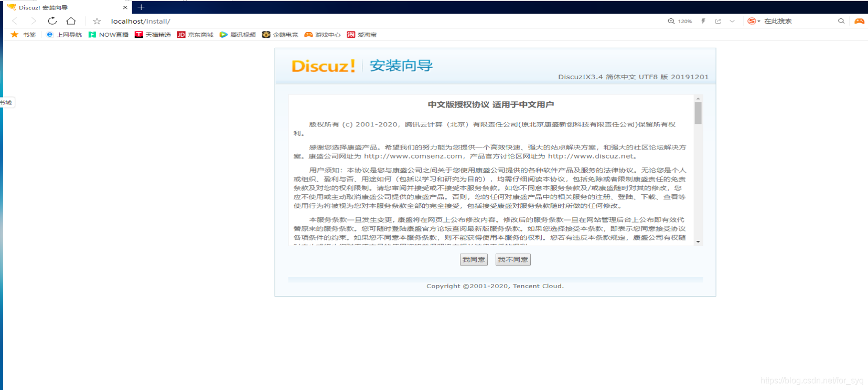The height and width of the screenshot is (390, 868).
Task: Open the 企鹅电竞 bookmark
Action: pyautogui.click(x=280, y=35)
